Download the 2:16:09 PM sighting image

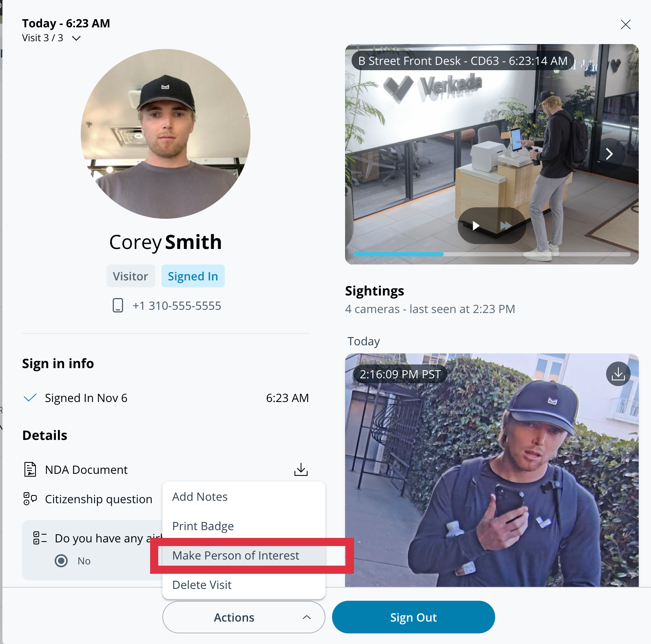[618, 374]
